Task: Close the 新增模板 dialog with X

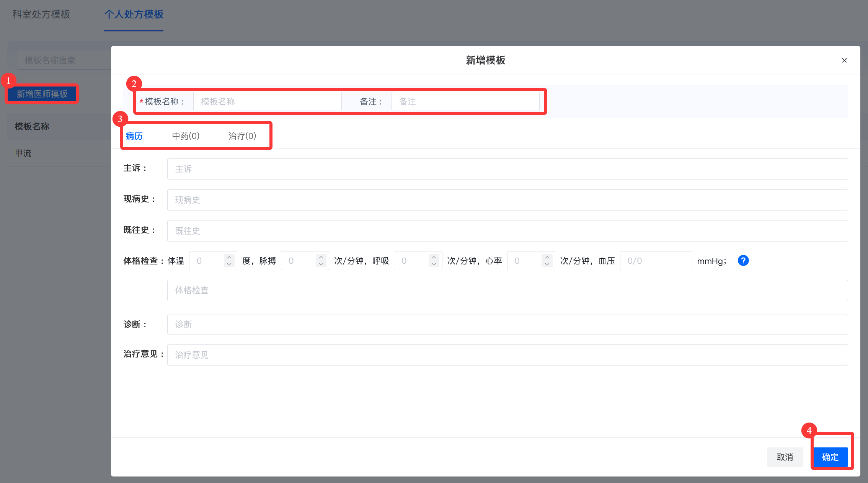Action: pos(844,60)
